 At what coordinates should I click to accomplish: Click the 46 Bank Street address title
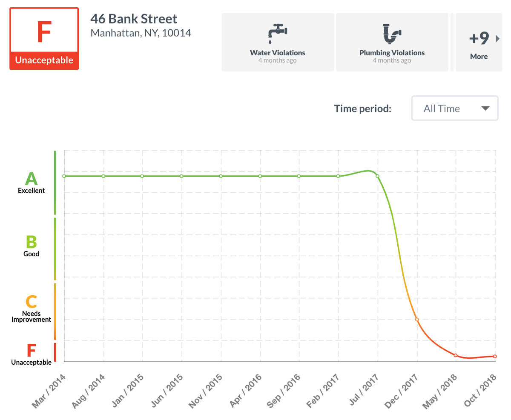tap(134, 19)
